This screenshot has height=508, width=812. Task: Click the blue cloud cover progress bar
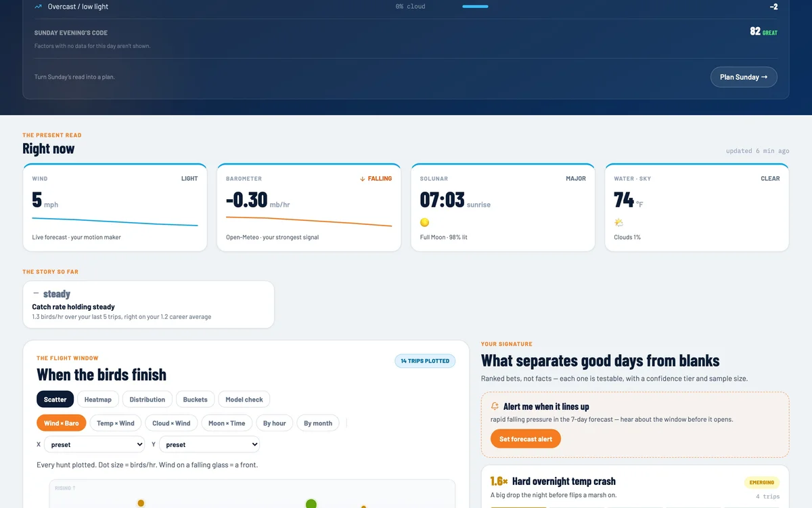pyautogui.click(x=475, y=7)
